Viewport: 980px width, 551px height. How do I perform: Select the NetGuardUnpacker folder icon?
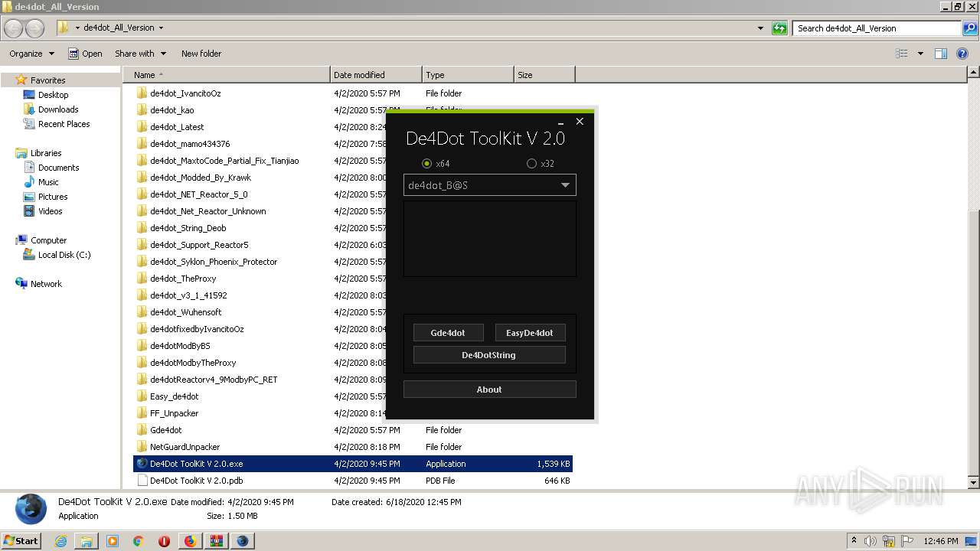pyautogui.click(x=142, y=447)
